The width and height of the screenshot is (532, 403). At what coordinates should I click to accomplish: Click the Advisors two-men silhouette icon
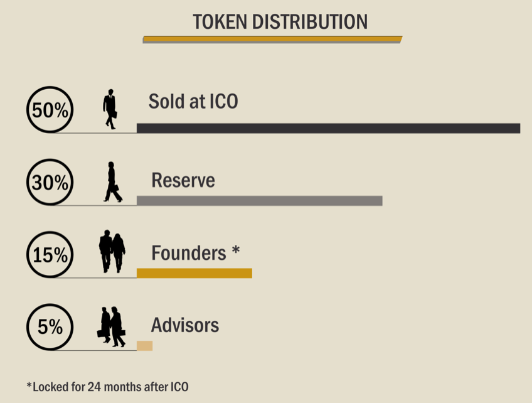[111, 327]
